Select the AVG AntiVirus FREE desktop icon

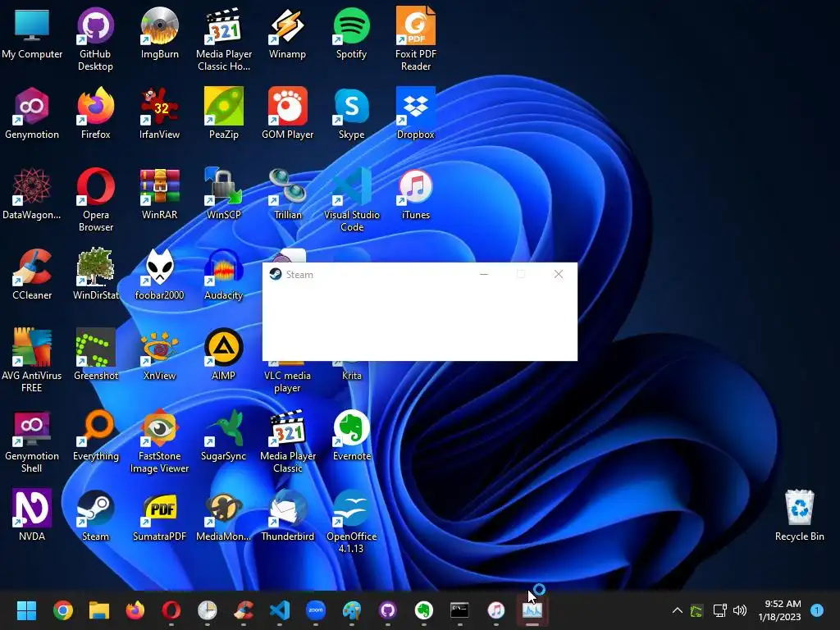point(32,360)
